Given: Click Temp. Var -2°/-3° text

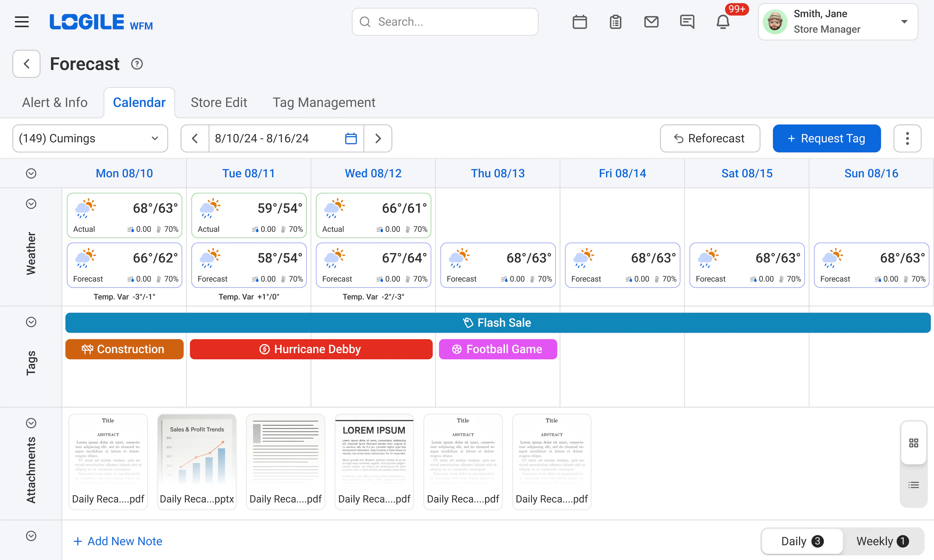Looking at the screenshot, I should click(373, 297).
